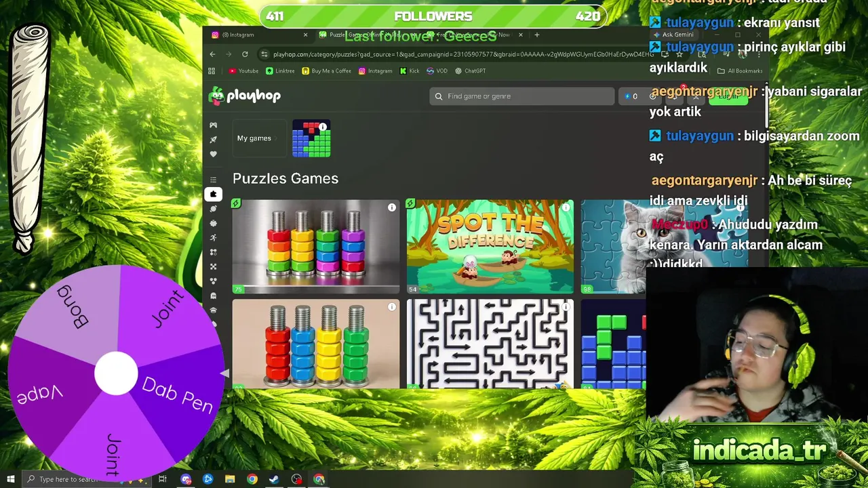This screenshot has width=868, height=488.
Task: Open Steam from the taskbar
Action: [274, 479]
